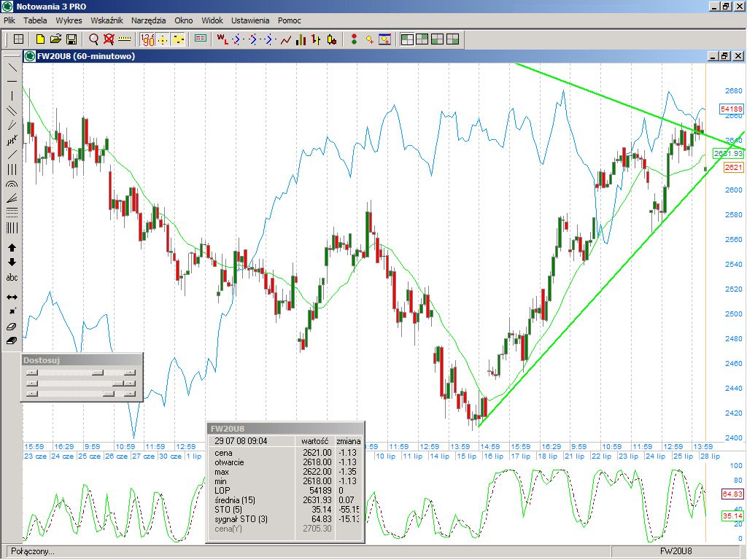
Task: Click the new document icon
Action: 41,39
